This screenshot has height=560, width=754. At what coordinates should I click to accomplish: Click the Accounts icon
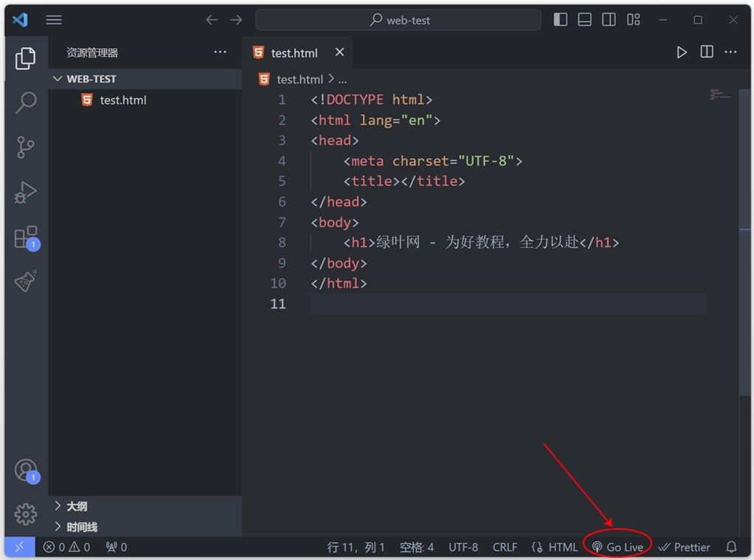pyautogui.click(x=25, y=470)
